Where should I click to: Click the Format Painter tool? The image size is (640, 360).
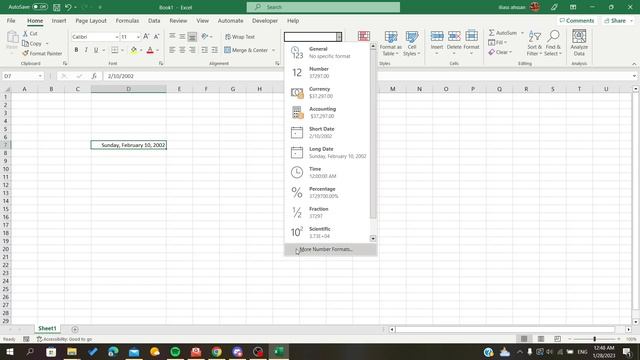click(42, 53)
